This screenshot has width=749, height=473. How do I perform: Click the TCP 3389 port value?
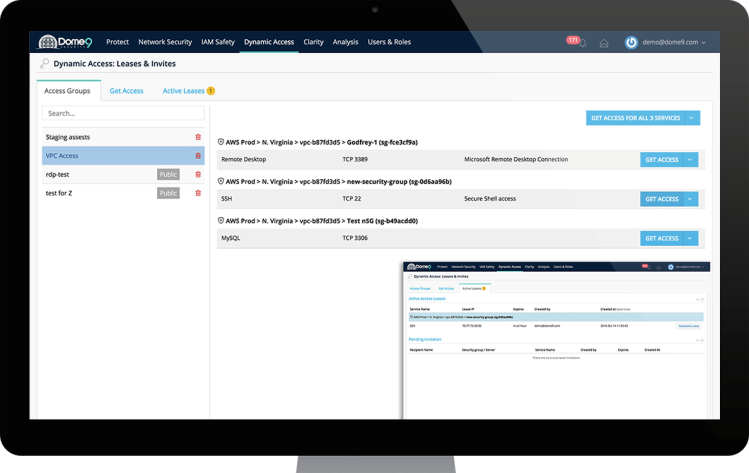click(355, 160)
